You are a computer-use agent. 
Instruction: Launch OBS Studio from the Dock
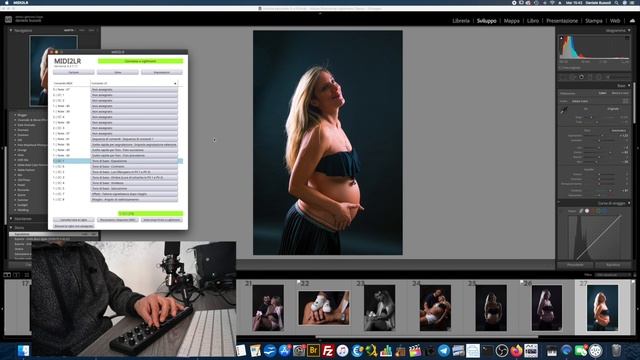502,351
